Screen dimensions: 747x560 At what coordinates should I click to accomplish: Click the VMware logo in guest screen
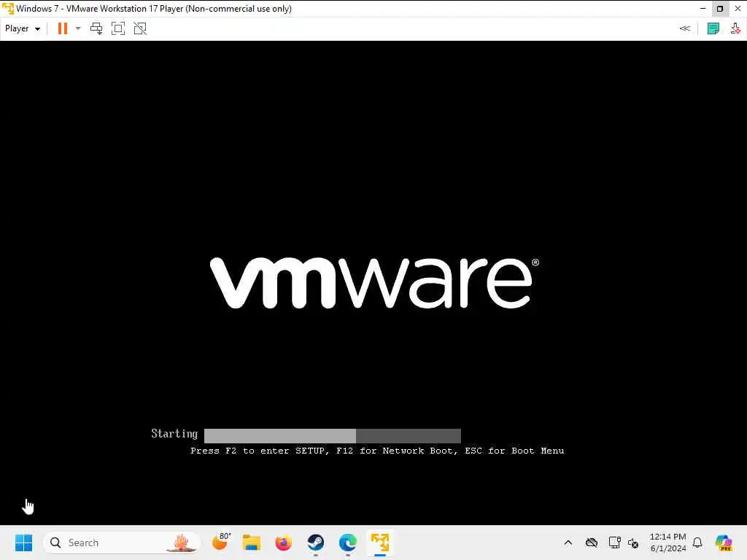[374, 283]
